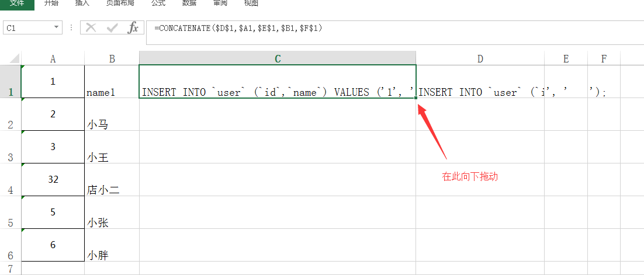
Task: Select row 4 header
Action: pyautogui.click(x=11, y=180)
